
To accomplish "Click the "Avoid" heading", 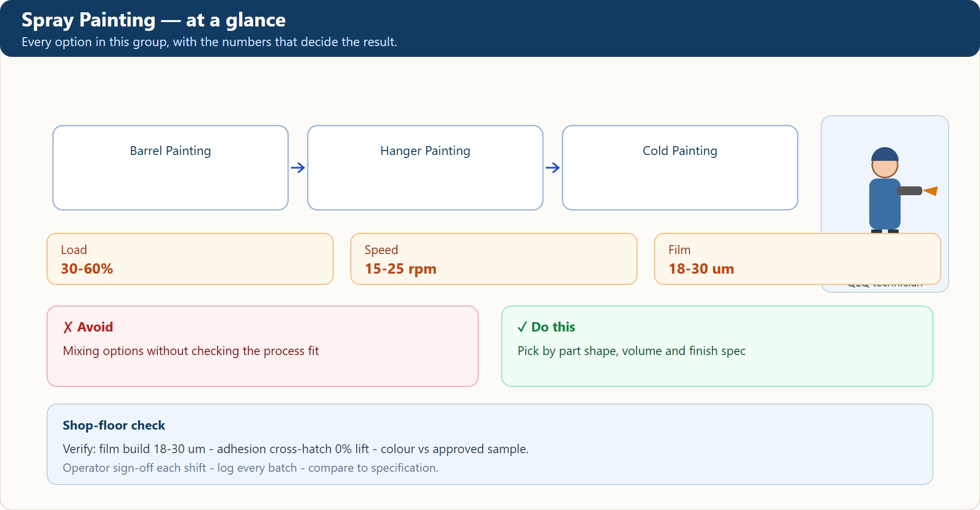I will [95, 327].
